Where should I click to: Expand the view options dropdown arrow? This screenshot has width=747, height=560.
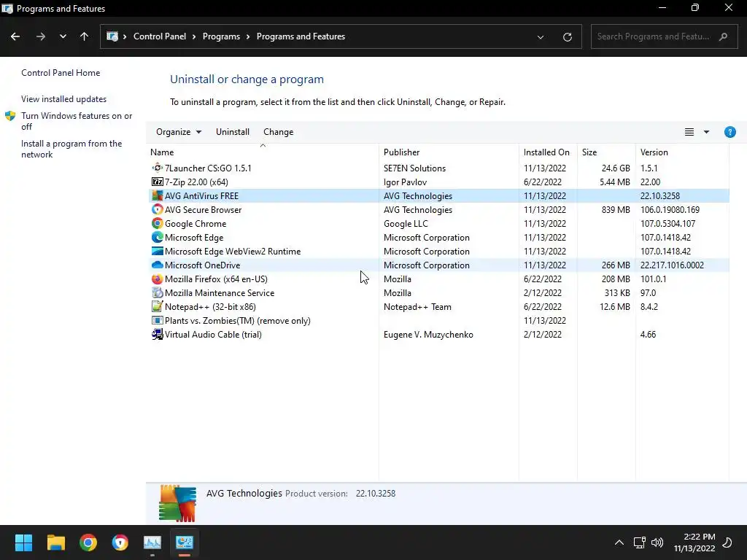coord(706,132)
